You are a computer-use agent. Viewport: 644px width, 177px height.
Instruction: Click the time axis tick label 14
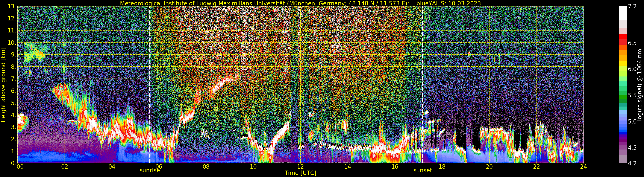pos(347,167)
